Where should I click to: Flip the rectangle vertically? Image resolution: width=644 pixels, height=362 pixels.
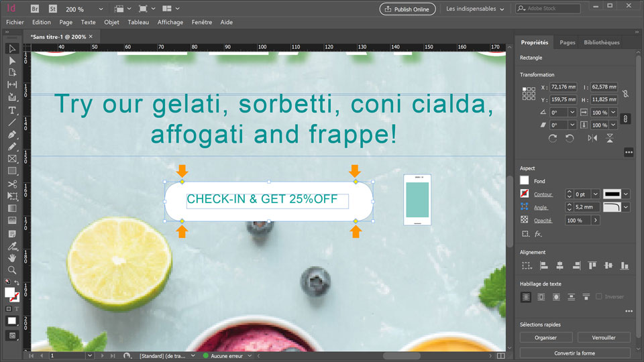pyautogui.click(x=610, y=138)
